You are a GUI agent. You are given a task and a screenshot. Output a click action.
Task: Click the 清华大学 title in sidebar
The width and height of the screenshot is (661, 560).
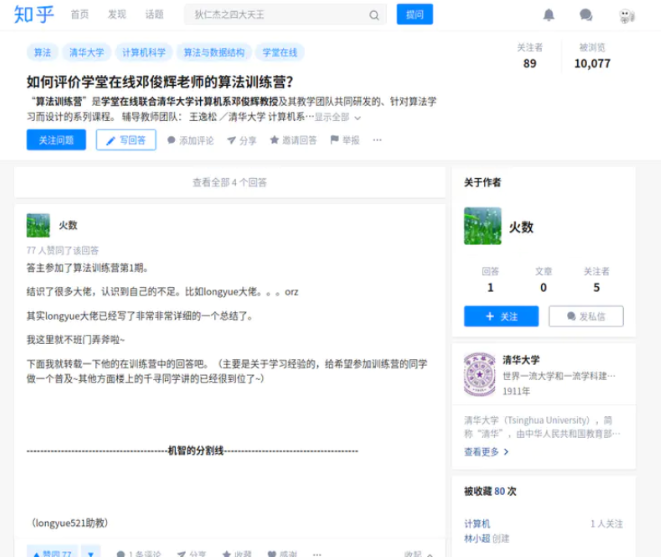[x=521, y=360]
